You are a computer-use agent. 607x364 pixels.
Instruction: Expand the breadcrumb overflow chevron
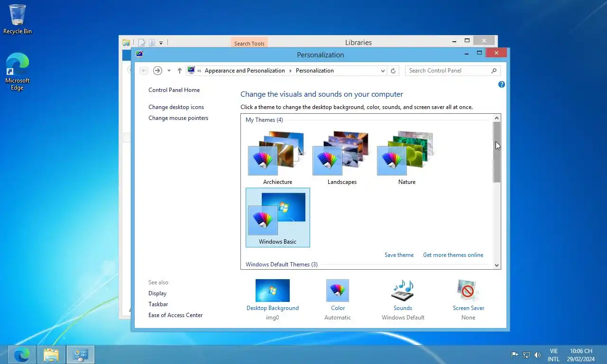[x=199, y=71]
